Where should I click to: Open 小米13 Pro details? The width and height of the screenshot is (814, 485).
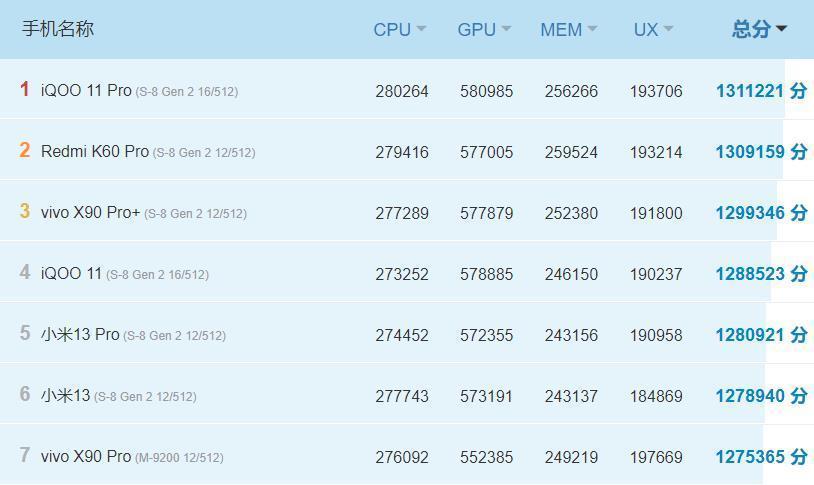click(x=80, y=335)
